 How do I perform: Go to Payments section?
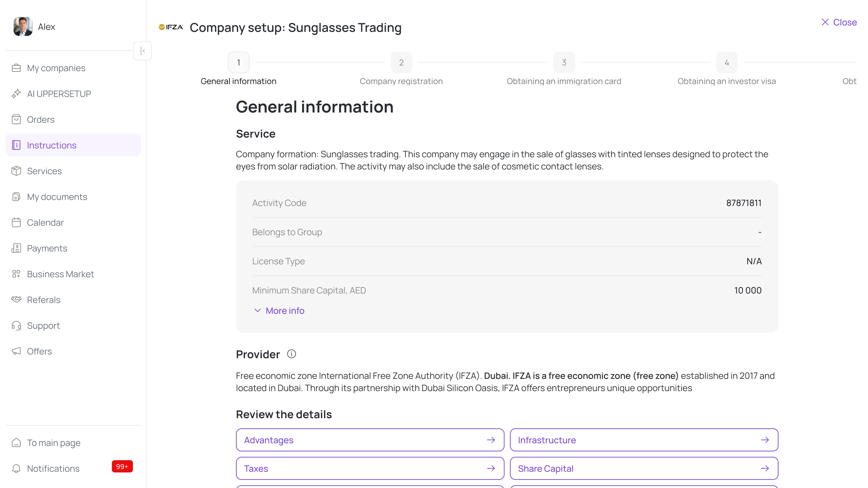click(x=73, y=248)
